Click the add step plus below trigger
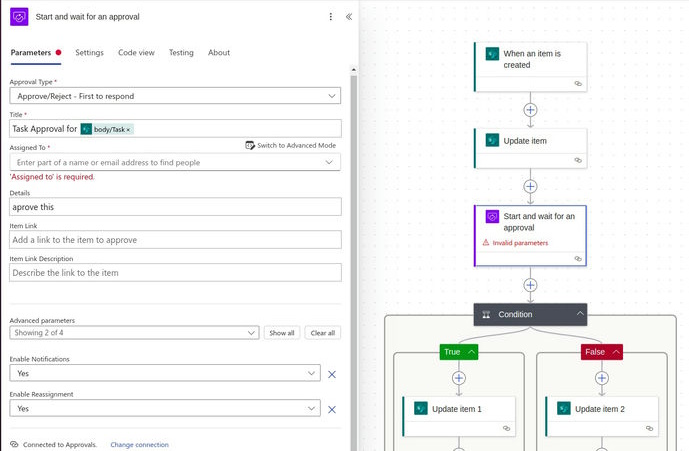 tap(530, 110)
